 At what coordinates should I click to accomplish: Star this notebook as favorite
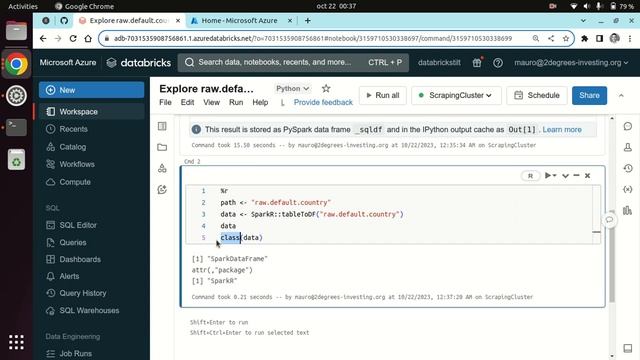(x=326, y=88)
